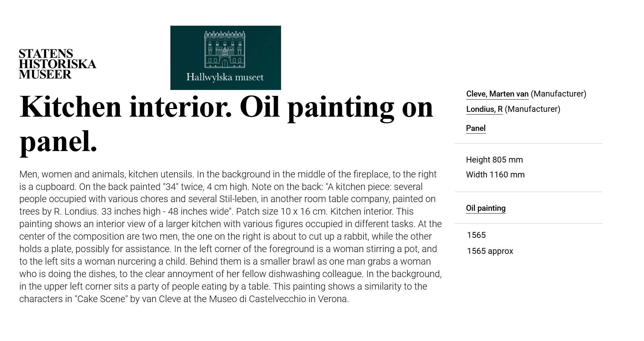644x341 pixels.
Task: Click the Hallwylska museet building icon
Action: coord(225,49)
